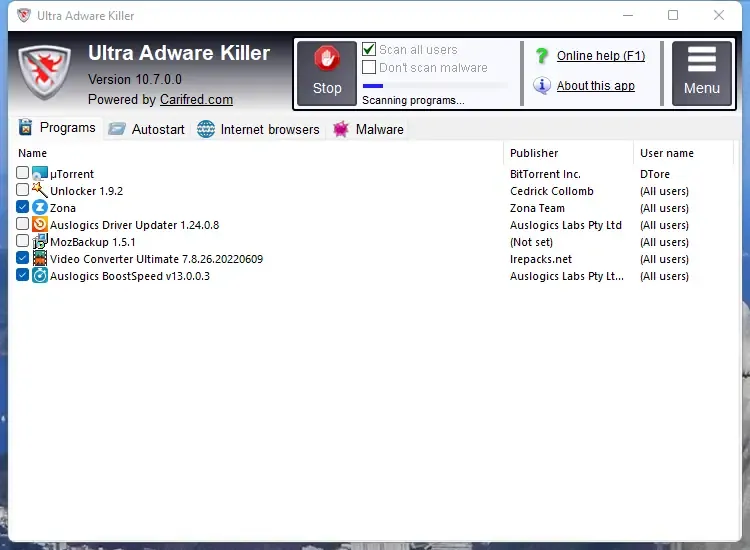Open the Menu button label
Screen dimensions: 750x550
pyautogui.click(x=702, y=88)
